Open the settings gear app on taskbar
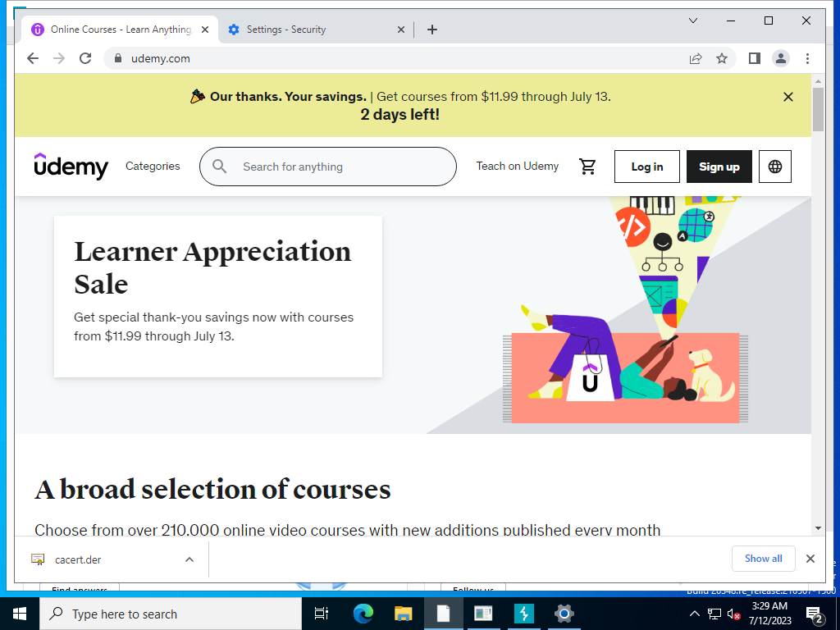Viewport: 840px width, 630px height. pos(564,614)
